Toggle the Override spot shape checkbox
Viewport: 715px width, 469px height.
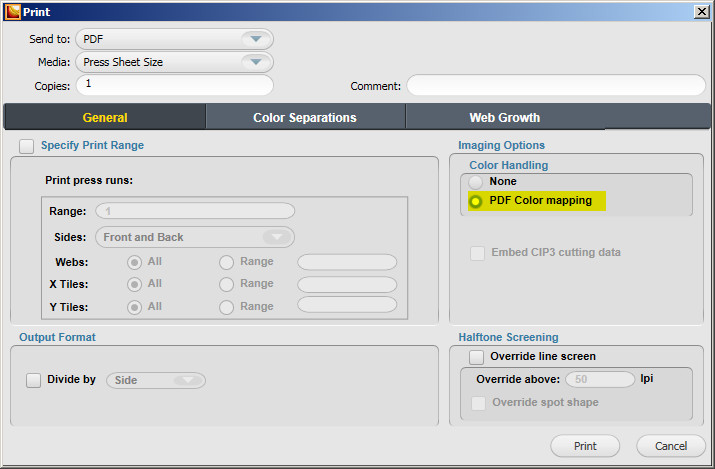point(478,403)
